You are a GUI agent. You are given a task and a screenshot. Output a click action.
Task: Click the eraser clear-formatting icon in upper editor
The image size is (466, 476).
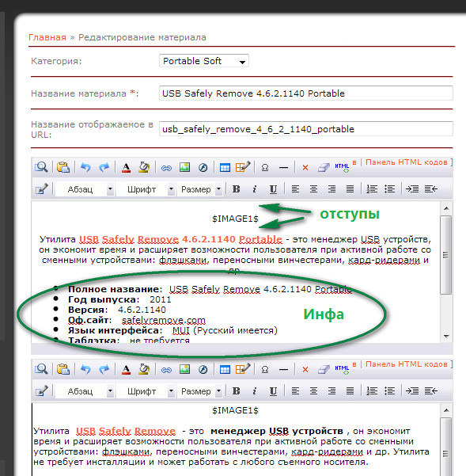(324, 167)
